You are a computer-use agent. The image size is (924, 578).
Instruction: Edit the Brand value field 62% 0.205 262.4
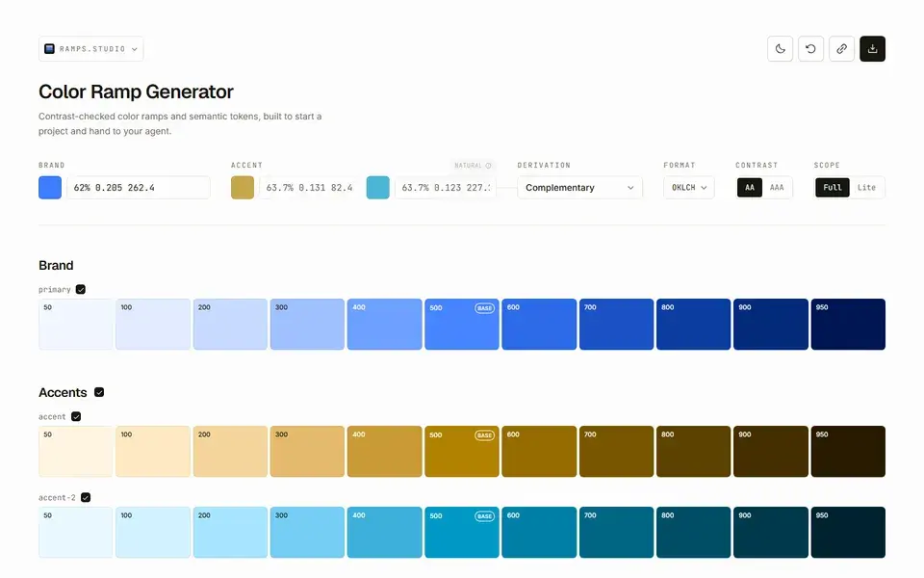point(139,188)
